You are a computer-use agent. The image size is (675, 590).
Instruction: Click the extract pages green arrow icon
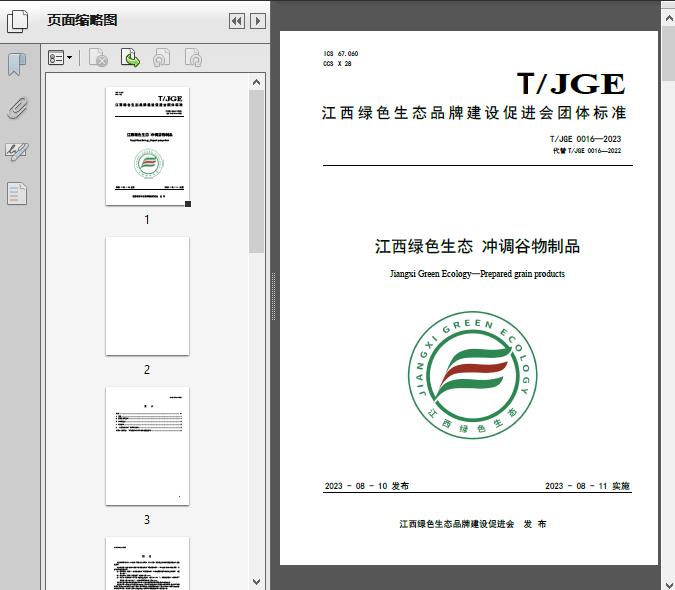click(130, 58)
